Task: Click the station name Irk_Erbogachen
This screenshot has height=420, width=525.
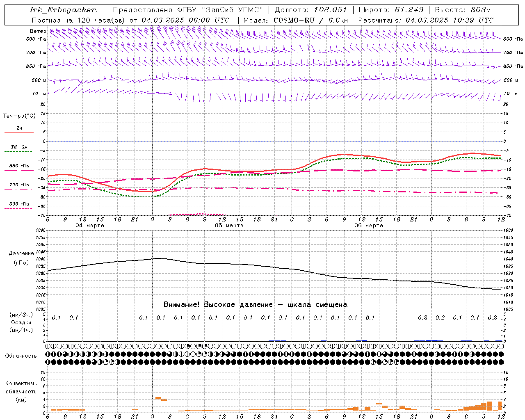Action: point(63,10)
